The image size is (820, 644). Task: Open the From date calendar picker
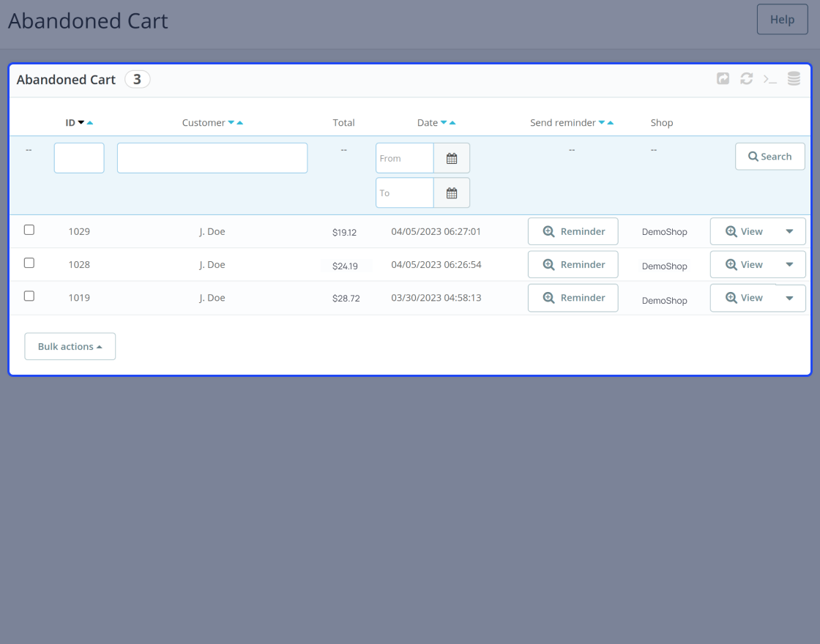452,158
